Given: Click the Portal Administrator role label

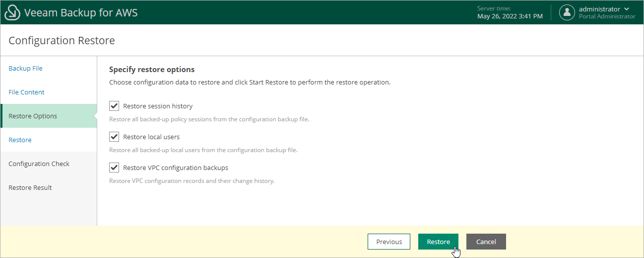Looking at the screenshot, I should point(607,16).
